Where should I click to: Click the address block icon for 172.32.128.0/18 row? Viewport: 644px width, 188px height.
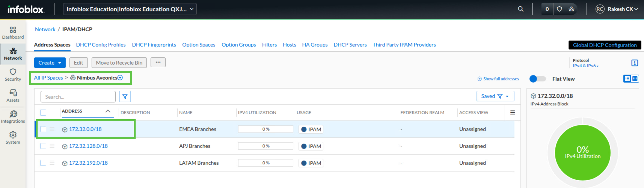[x=65, y=147]
